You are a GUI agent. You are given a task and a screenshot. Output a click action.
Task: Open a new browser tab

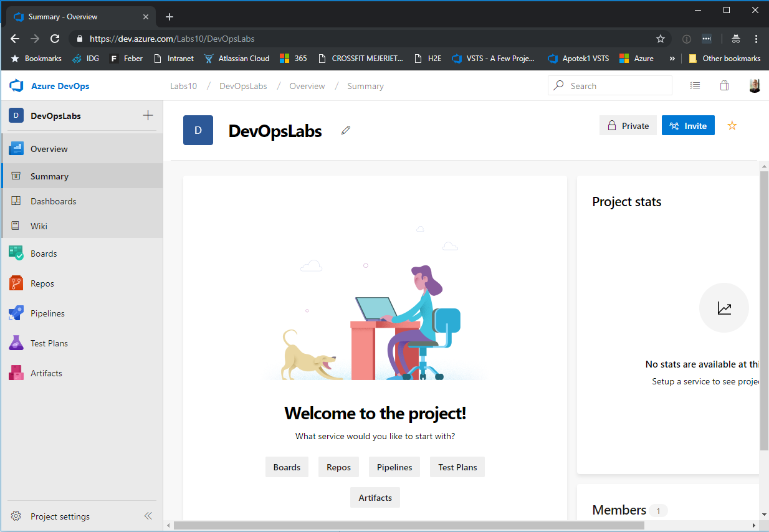click(170, 17)
